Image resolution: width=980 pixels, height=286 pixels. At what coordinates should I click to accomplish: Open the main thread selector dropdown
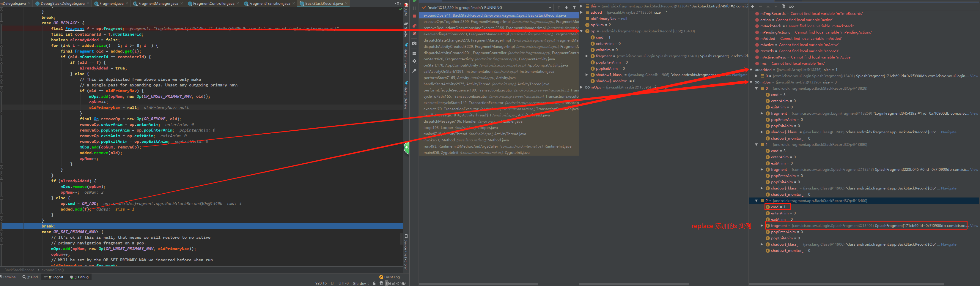pyautogui.click(x=487, y=8)
